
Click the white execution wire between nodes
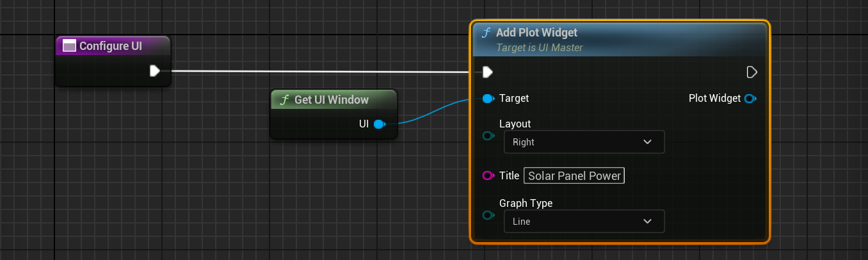tap(320, 71)
